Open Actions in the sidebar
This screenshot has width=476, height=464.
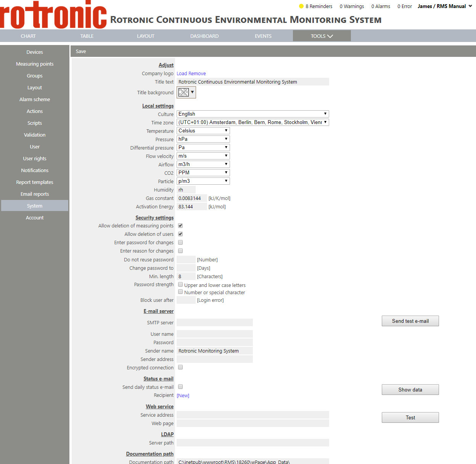35,111
